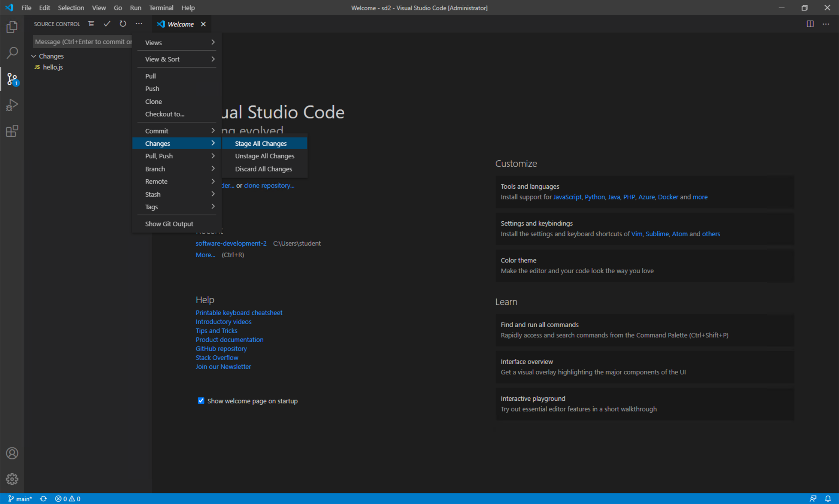Click the Commit checkmark icon
This screenshot has width=839, height=504.
tap(107, 24)
